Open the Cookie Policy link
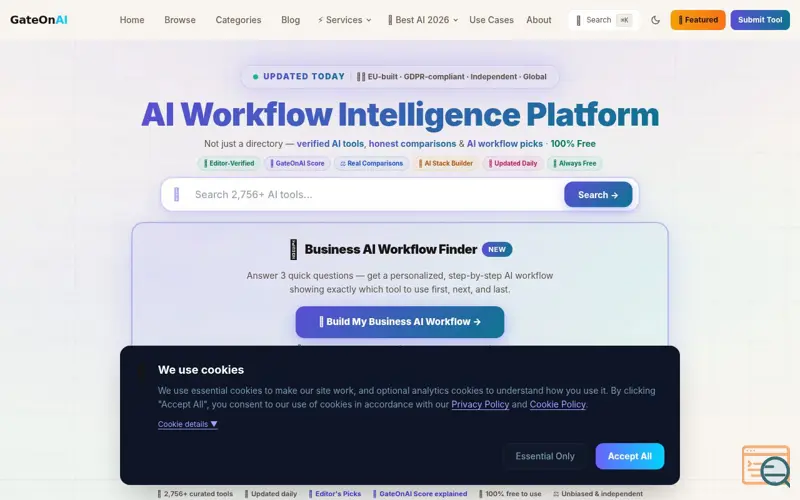Viewport: 800px width, 500px height. coord(557,404)
